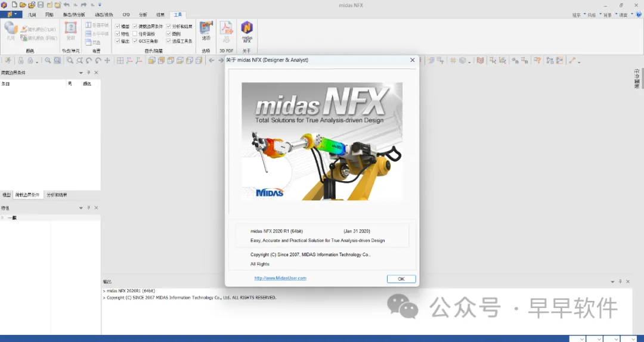Click OK in the About midas NFX dialog
Image resolution: width=644 pixels, height=342 pixels.
pyautogui.click(x=401, y=279)
